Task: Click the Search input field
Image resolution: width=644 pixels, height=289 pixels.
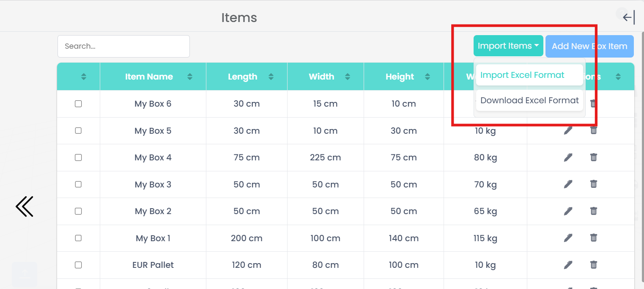Action: (123, 46)
